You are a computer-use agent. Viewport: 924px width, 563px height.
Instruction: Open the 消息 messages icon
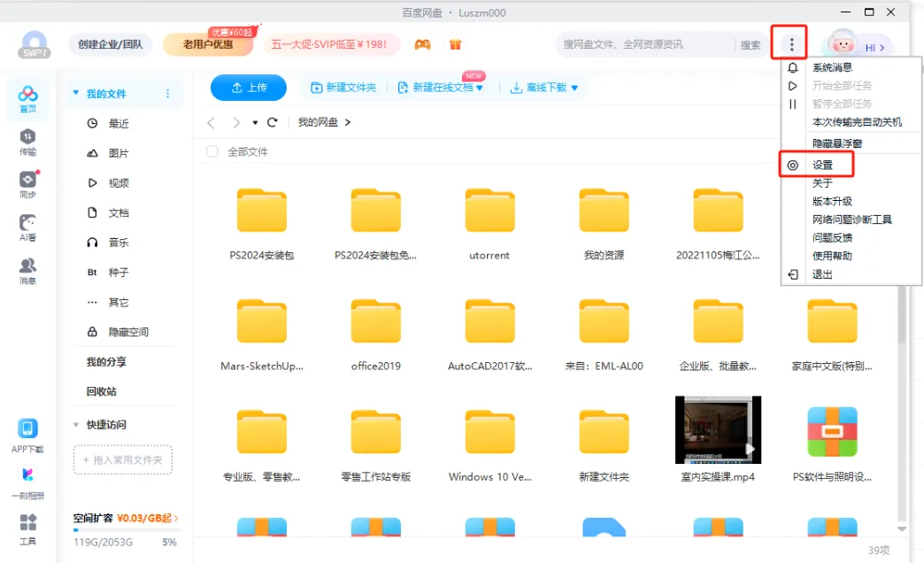pos(27,271)
